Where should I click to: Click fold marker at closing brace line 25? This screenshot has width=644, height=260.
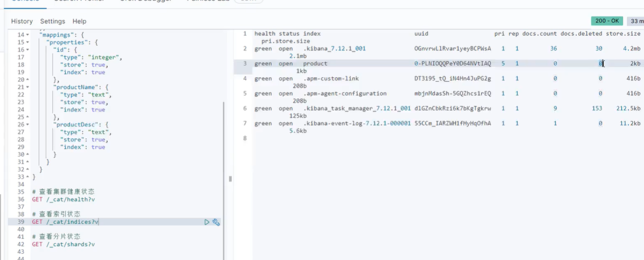pos(28,117)
